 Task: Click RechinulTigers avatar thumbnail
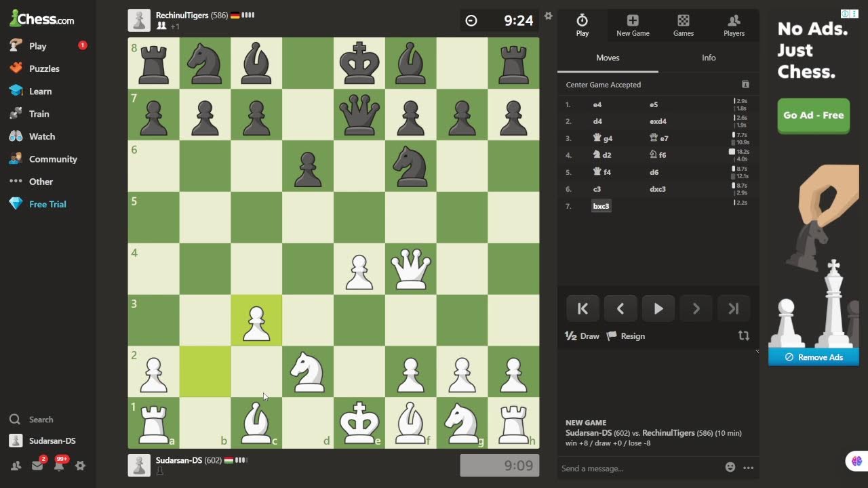139,20
